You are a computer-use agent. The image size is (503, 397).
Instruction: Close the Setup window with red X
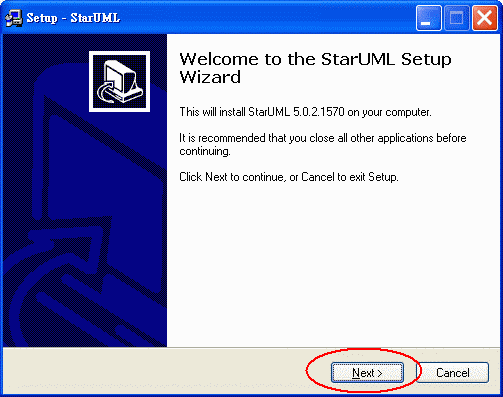485,18
